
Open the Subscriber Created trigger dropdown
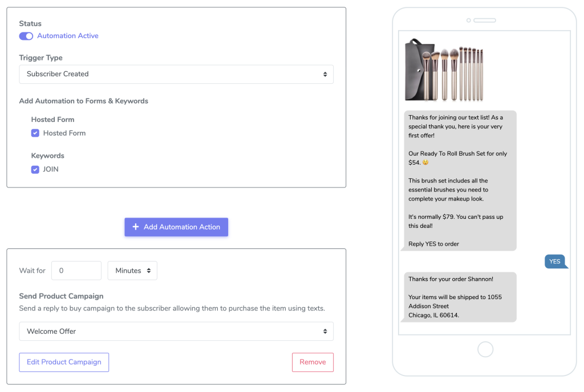176,73
